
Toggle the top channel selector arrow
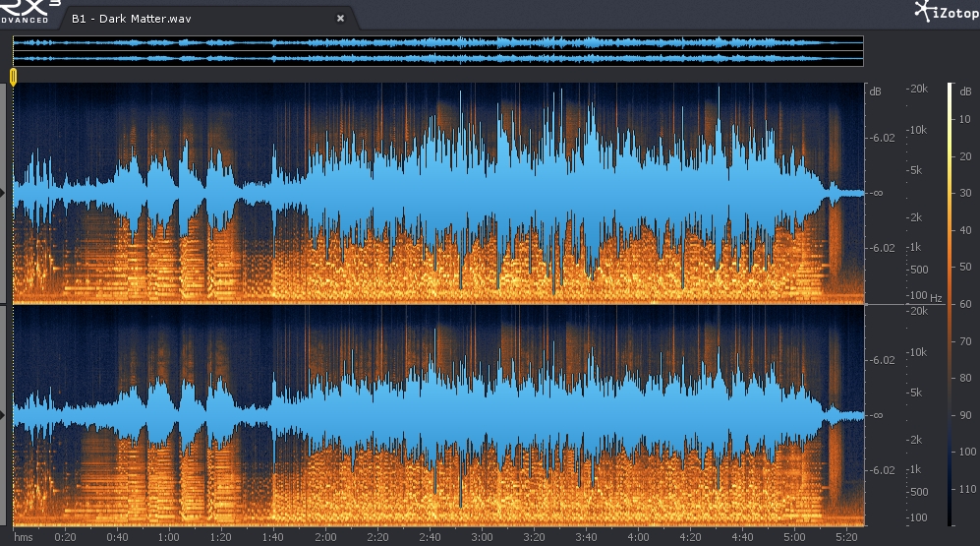pos(4,193)
